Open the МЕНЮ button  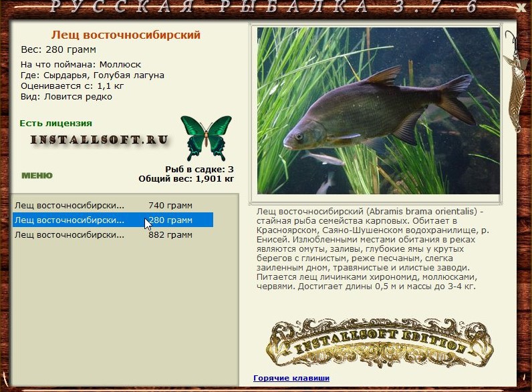tap(37, 176)
